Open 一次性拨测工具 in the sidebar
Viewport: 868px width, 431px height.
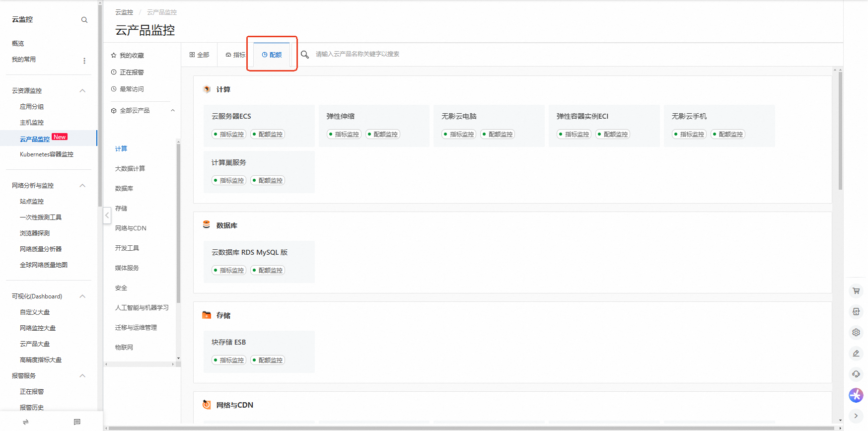(41, 217)
